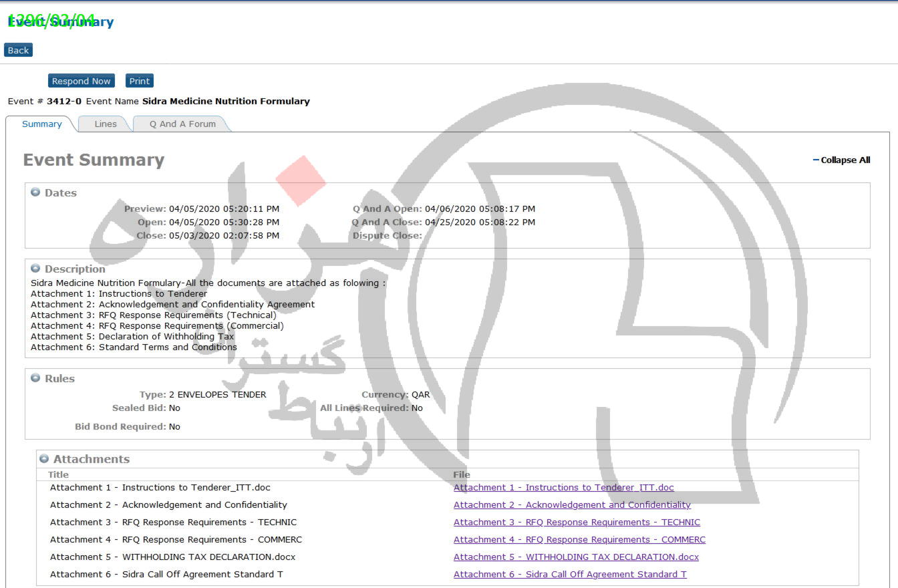Click description line Attachment 5: Declaration of Withholding Tax
The image size is (898, 588).
coord(132,337)
